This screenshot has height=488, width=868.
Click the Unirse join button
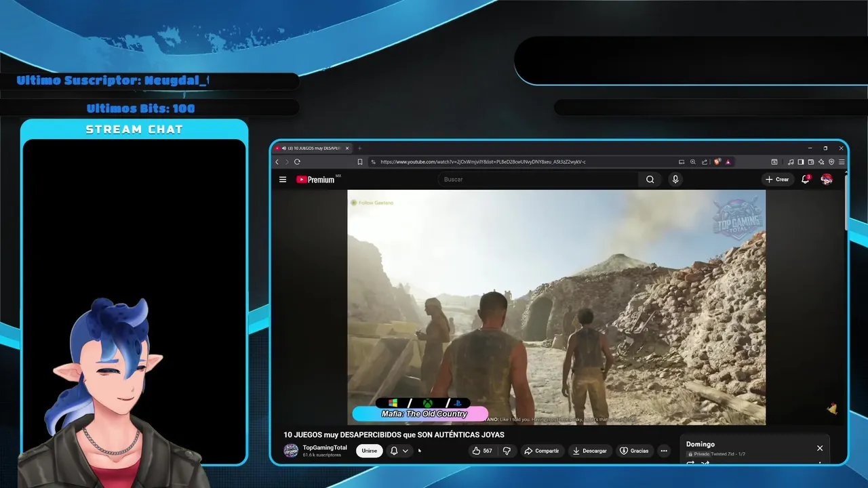(370, 451)
